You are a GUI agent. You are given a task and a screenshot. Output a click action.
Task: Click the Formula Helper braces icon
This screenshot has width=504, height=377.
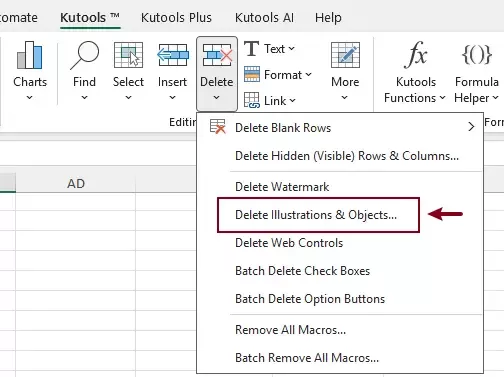(x=477, y=54)
